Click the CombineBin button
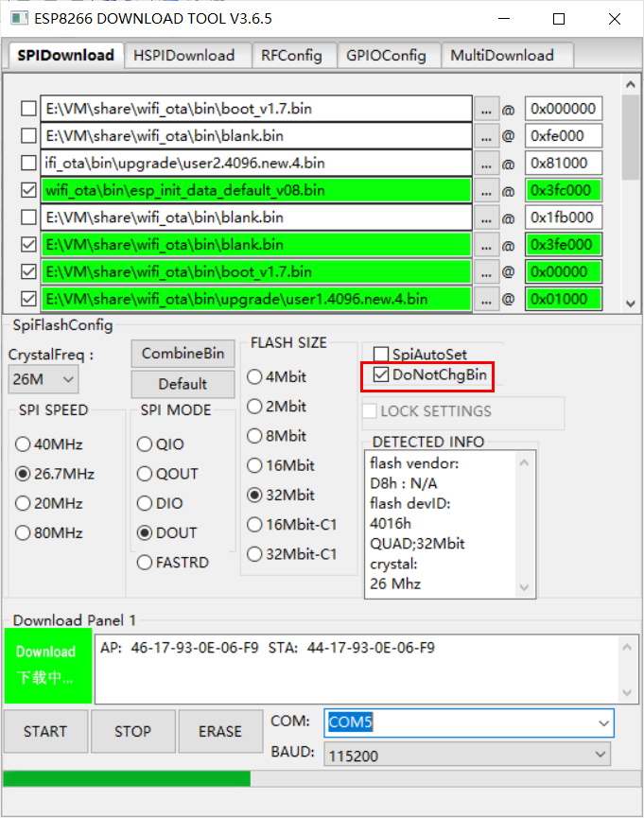644x818 pixels. [183, 354]
